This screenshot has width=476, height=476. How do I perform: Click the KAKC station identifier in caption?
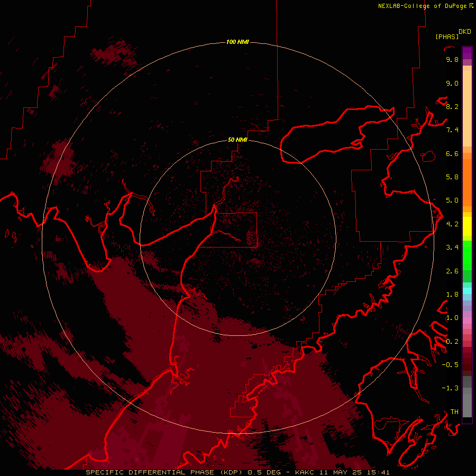tap(305, 472)
